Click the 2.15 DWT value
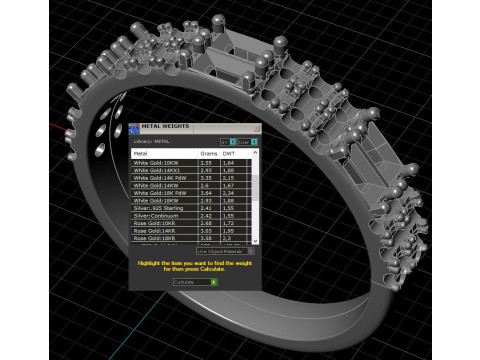This screenshot has height=360, width=480. pos(228,178)
